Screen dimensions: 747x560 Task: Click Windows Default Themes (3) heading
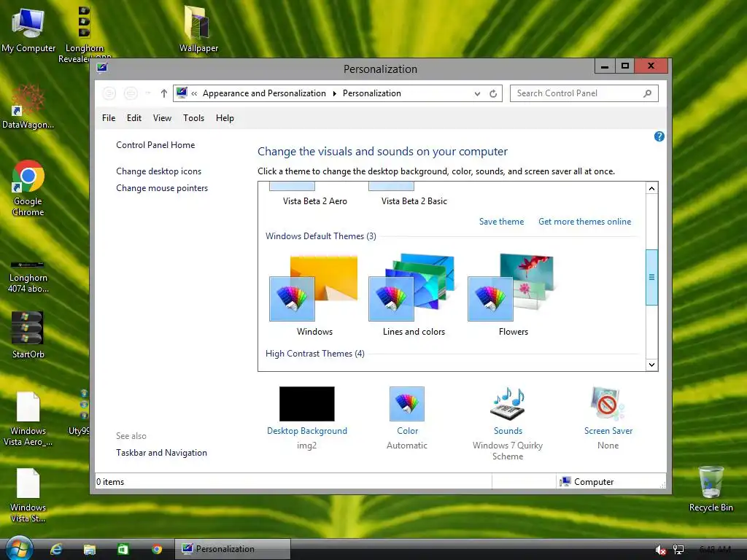[321, 236]
